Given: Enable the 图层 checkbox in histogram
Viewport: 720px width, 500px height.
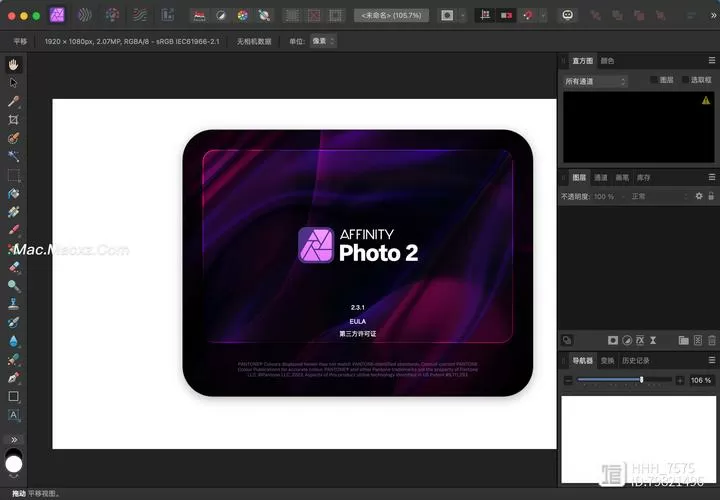Looking at the screenshot, I should (653, 80).
